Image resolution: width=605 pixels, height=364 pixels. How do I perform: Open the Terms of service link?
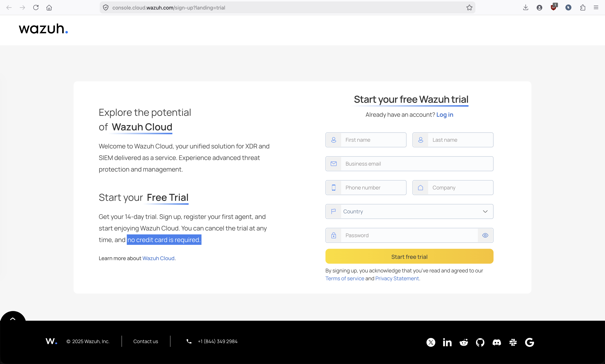(x=345, y=278)
